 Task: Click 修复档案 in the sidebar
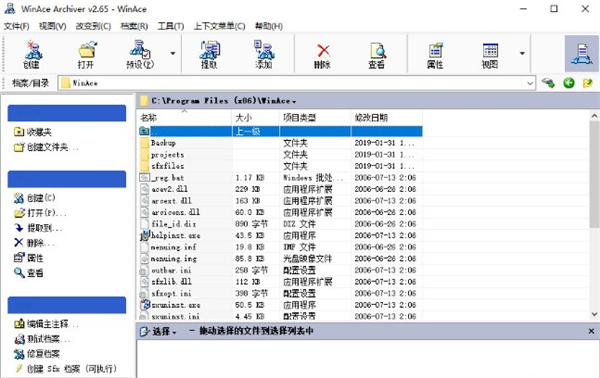[37, 354]
